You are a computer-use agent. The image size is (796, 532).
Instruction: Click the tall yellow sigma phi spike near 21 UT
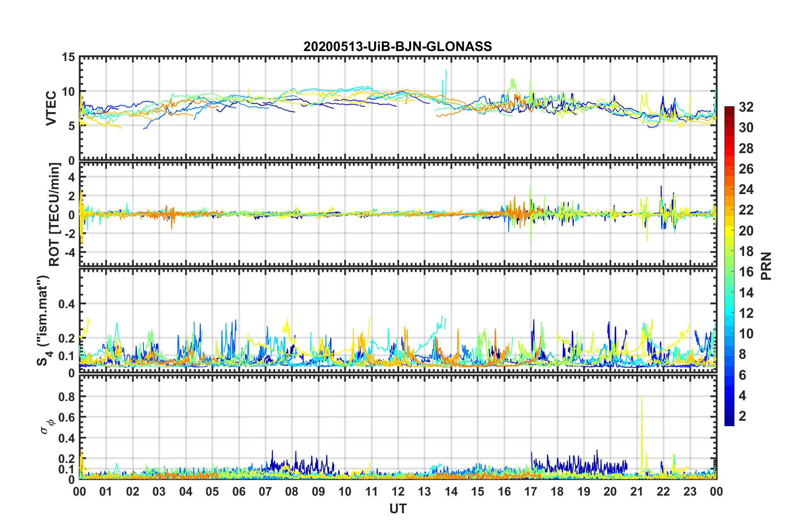tap(642, 435)
